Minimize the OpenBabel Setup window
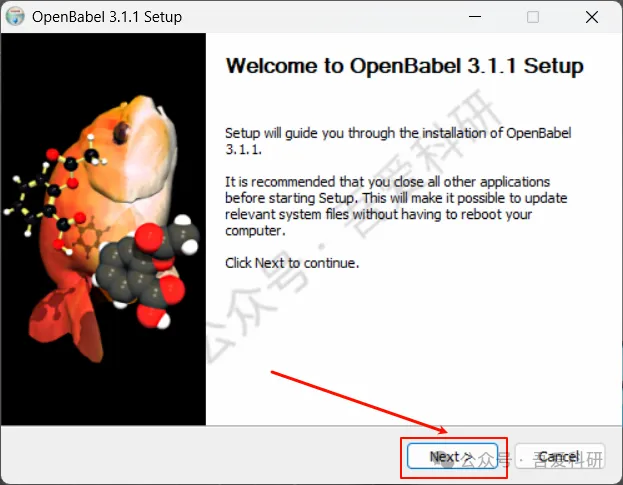This screenshot has width=623, height=485. [475, 17]
